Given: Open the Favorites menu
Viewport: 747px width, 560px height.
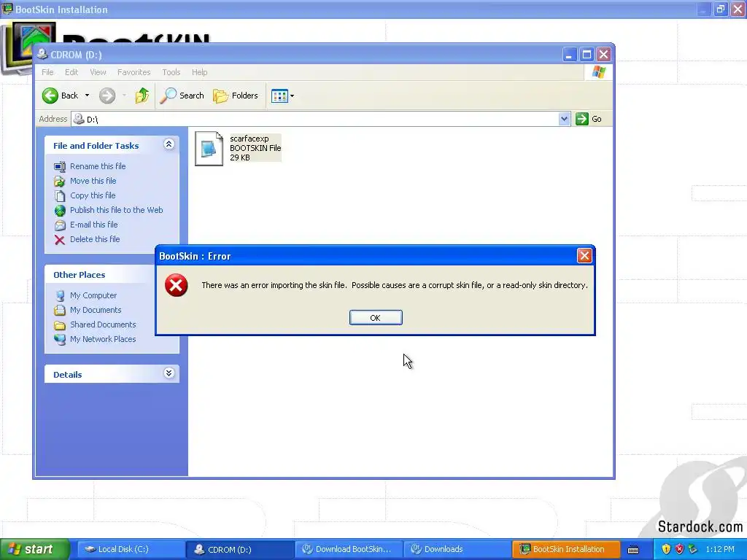Looking at the screenshot, I should [134, 72].
